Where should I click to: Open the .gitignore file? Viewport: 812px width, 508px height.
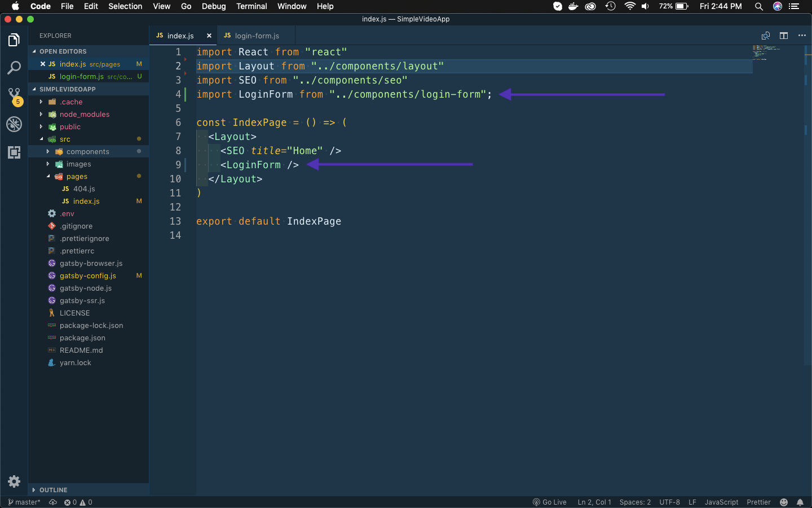click(89, 226)
